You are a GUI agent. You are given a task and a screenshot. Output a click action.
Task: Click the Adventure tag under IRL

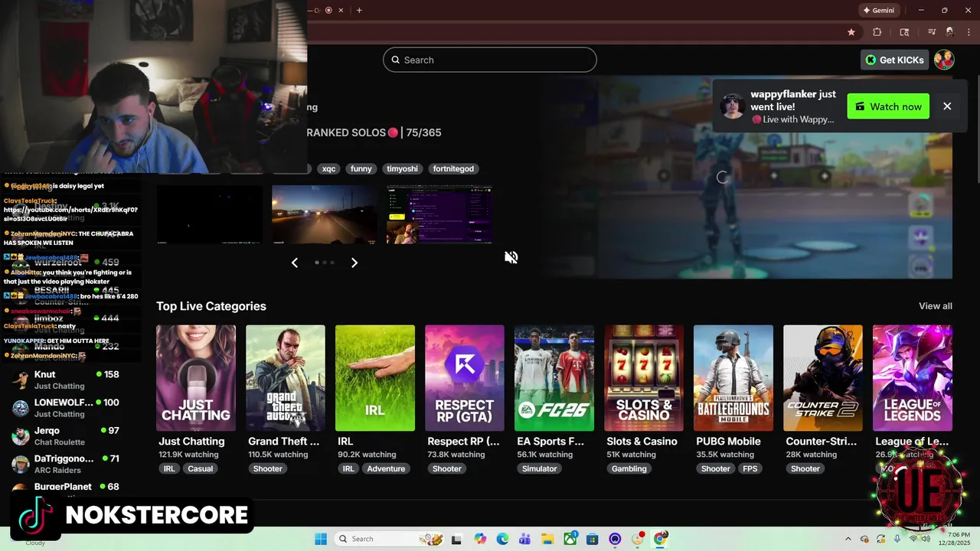[x=386, y=468]
